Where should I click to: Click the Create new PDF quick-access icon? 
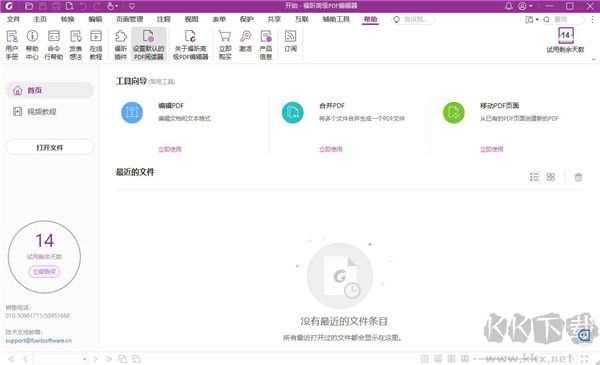pyautogui.click(x=69, y=6)
